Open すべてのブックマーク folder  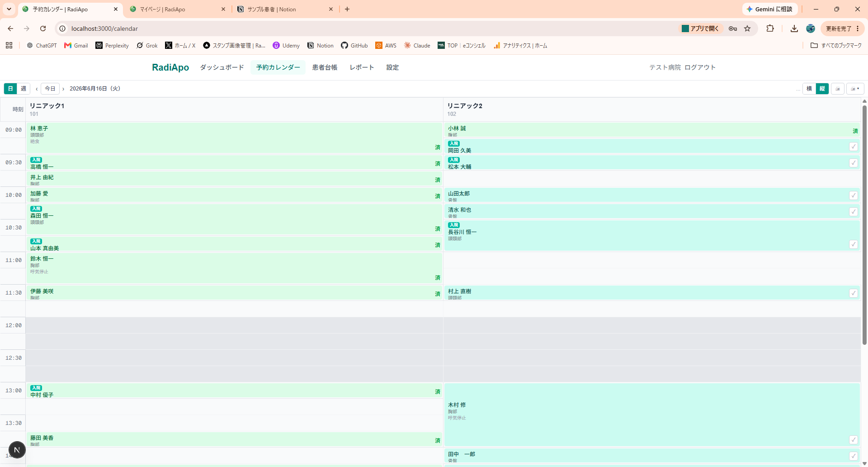tap(836, 45)
